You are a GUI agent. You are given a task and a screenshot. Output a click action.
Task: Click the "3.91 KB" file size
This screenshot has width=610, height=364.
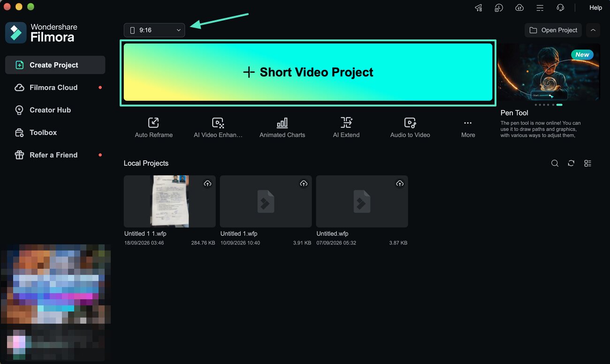click(302, 243)
